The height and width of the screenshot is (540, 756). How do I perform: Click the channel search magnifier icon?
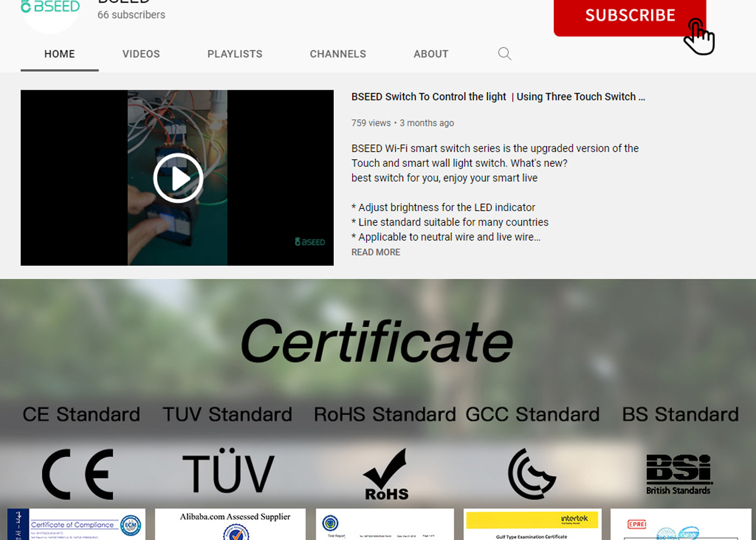coord(504,53)
